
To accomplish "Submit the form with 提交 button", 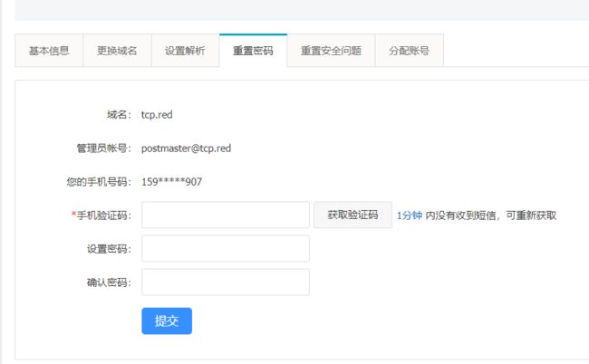I will [167, 321].
